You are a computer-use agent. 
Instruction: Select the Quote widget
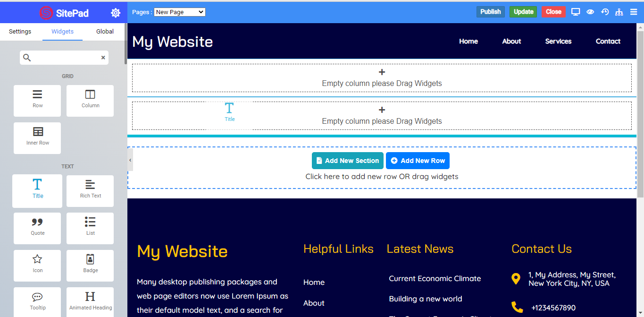[37, 228]
